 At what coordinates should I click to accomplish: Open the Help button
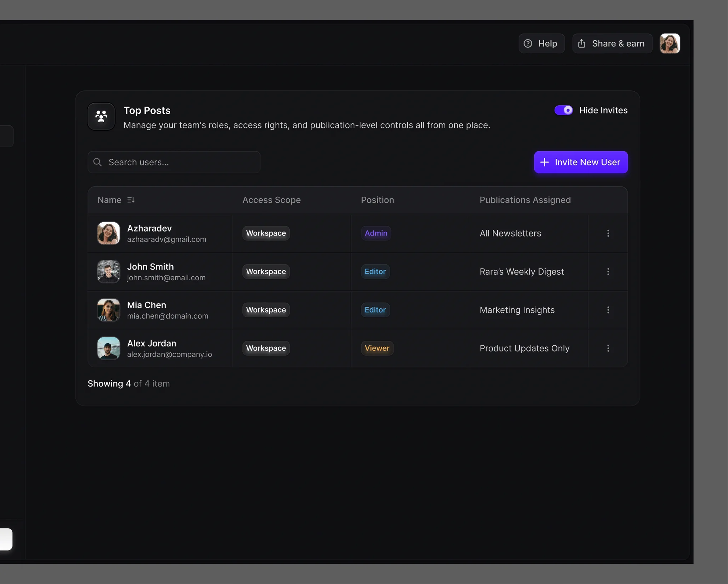pos(541,43)
